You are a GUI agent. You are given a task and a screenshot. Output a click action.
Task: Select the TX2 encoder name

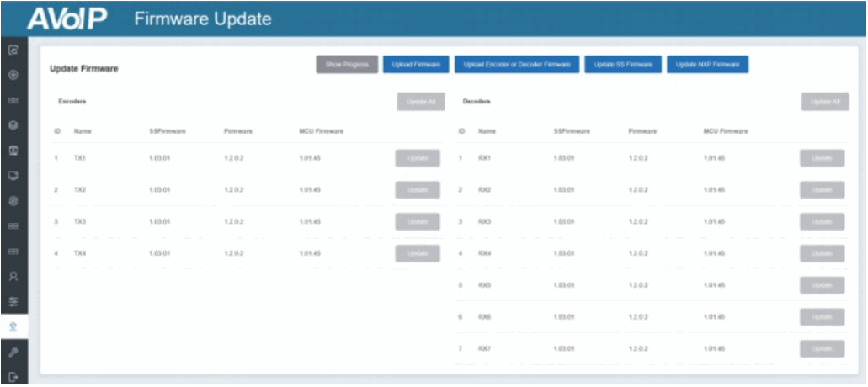[x=80, y=190]
